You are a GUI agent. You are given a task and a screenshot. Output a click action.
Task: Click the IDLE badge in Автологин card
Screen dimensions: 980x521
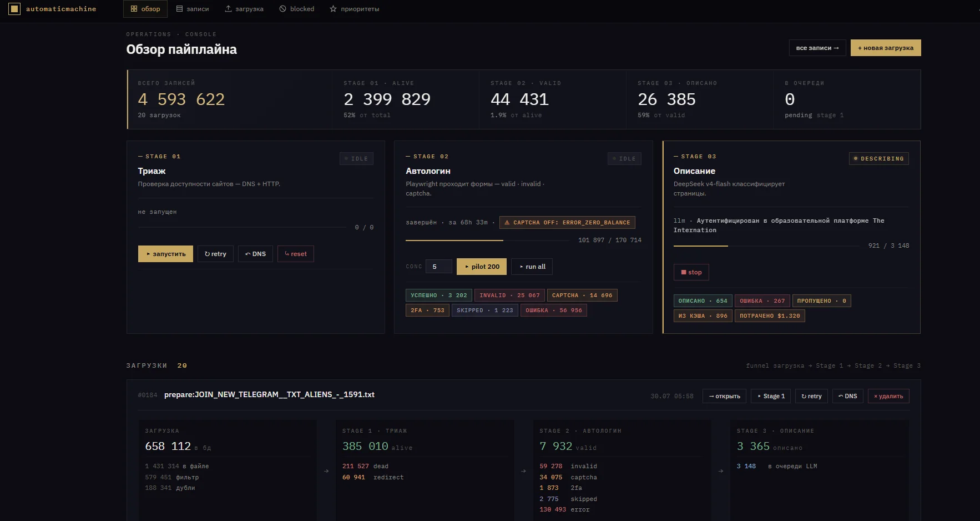[x=625, y=159]
